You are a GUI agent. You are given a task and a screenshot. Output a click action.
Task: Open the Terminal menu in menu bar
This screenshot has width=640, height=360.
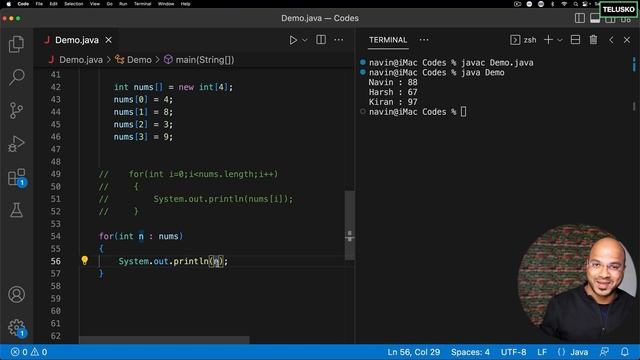(142, 4)
